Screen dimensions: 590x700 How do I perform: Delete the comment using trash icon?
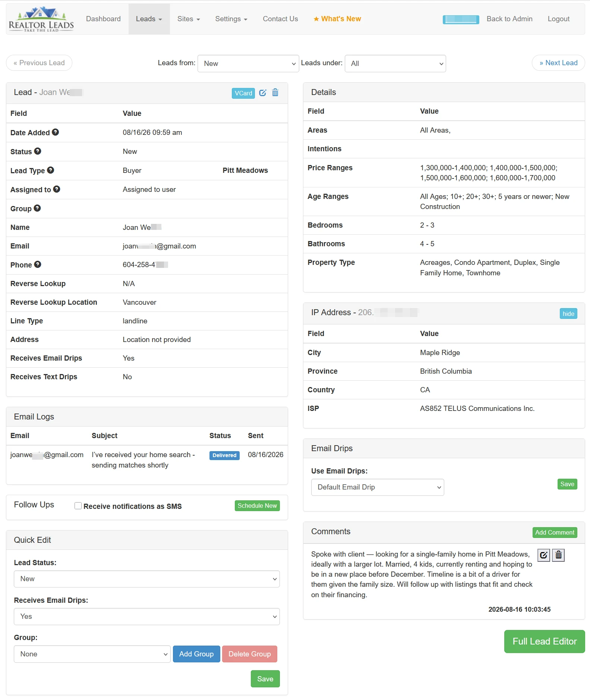[558, 555]
